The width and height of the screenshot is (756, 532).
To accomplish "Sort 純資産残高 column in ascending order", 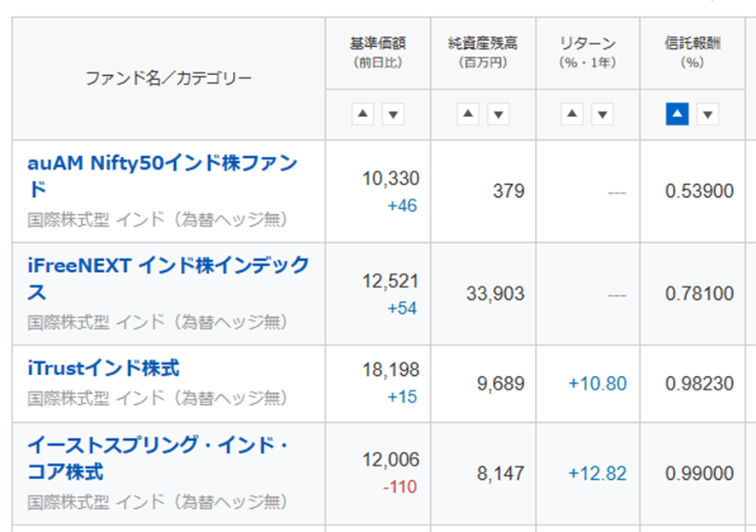I will click(466, 113).
